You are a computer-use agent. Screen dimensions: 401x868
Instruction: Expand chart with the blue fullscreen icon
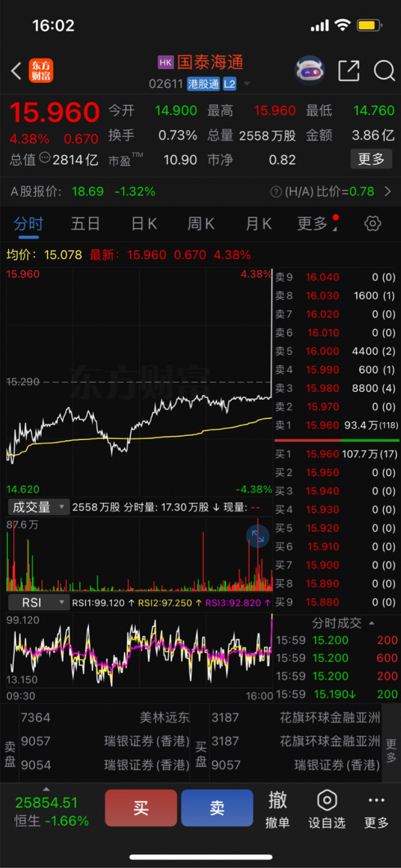tap(257, 536)
